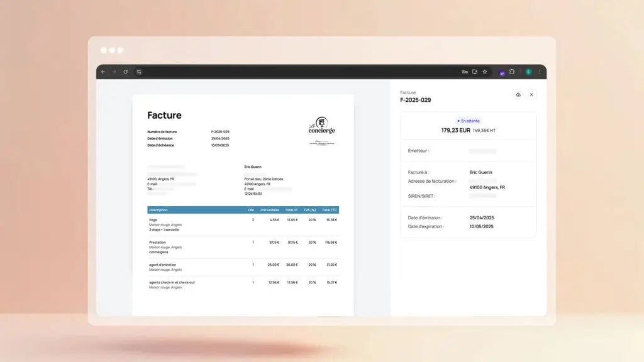This screenshot has height=362, width=644.
Task: Click the browser forward arrow
Action: click(x=114, y=72)
